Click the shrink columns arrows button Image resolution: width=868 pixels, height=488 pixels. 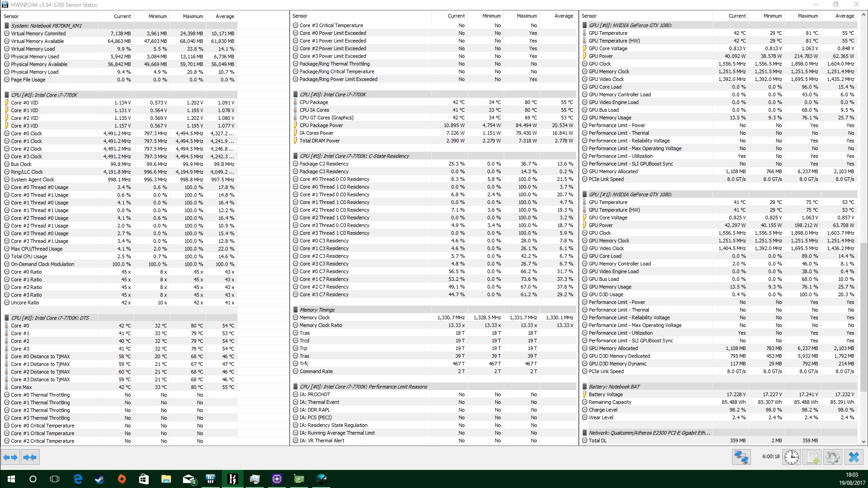pyautogui.click(x=30, y=457)
